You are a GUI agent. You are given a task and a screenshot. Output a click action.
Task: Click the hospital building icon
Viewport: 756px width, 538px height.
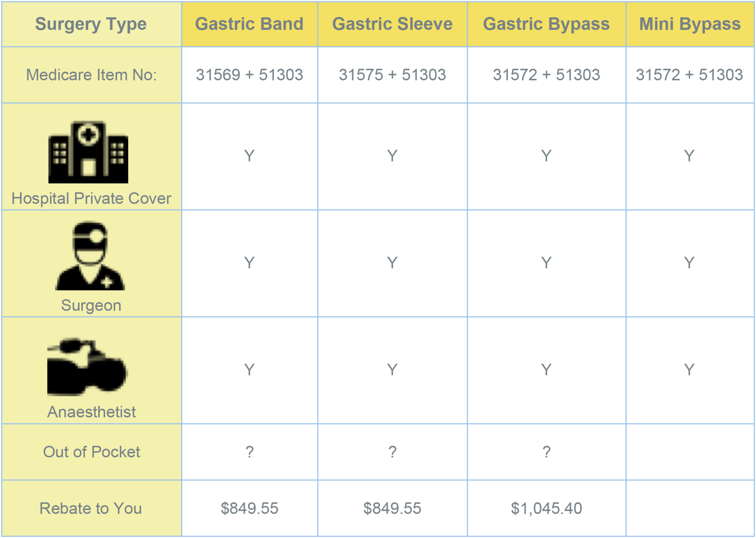(88, 152)
